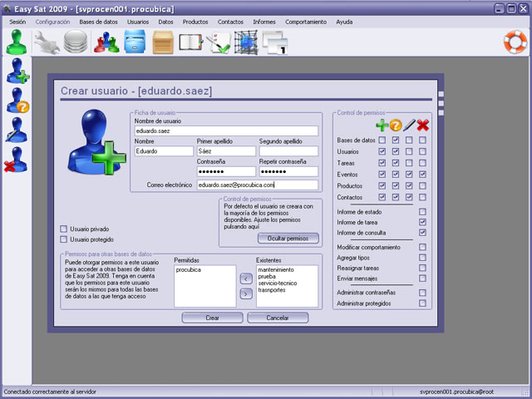Check Administrar contraseñas checkbox
This screenshot has width=532, height=399.
[422, 293]
